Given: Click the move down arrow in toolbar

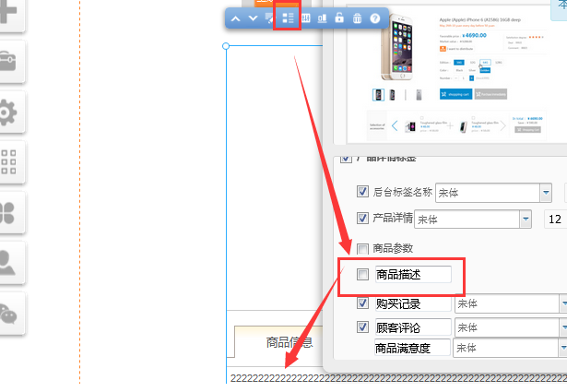Looking at the screenshot, I should pos(253,18).
